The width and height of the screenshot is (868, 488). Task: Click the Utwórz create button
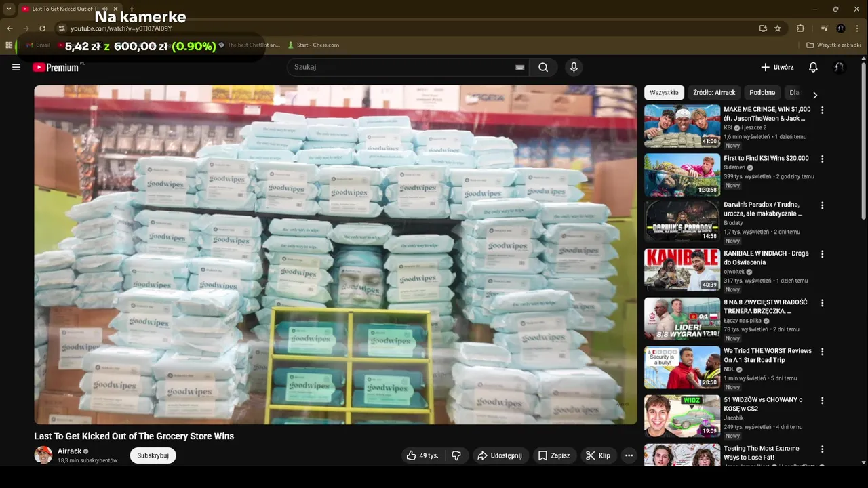[x=777, y=67]
